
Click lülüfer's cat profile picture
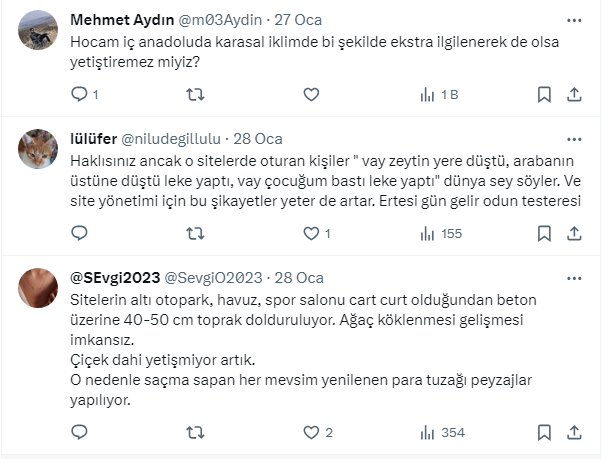[x=39, y=150]
